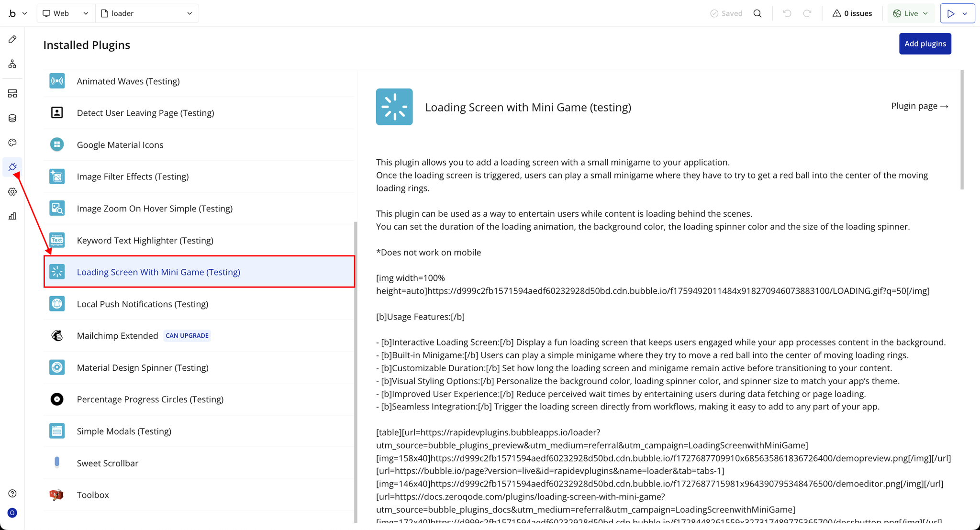Click the help question mark icon
Screen dimensions: 980x530
12,493
